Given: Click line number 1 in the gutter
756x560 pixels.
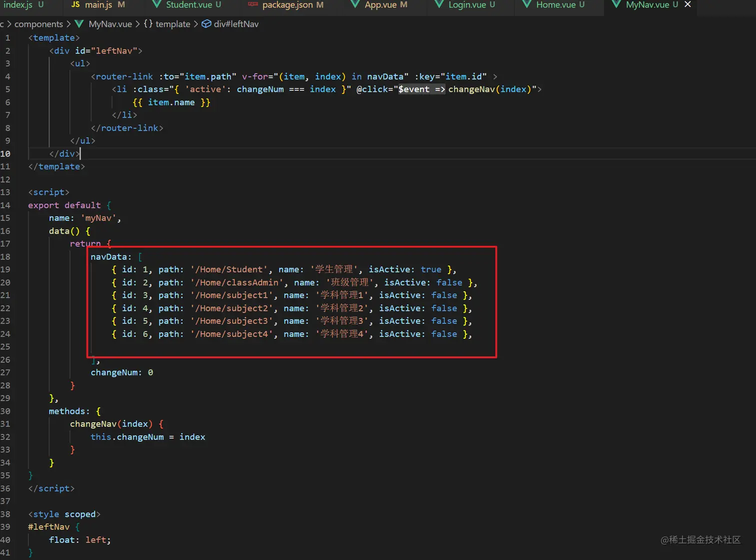Looking at the screenshot, I should point(7,38).
